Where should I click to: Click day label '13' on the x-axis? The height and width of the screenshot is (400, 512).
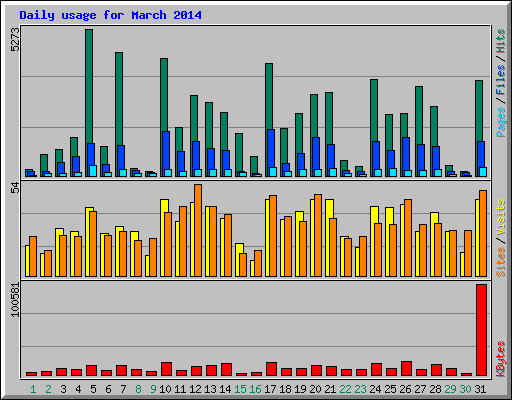coord(210,389)
